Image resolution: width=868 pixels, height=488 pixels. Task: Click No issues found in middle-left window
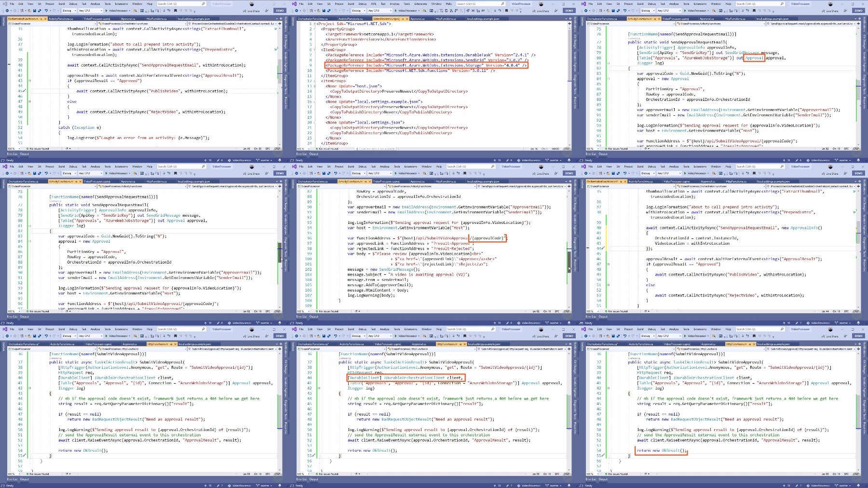[x=38, y=311]
